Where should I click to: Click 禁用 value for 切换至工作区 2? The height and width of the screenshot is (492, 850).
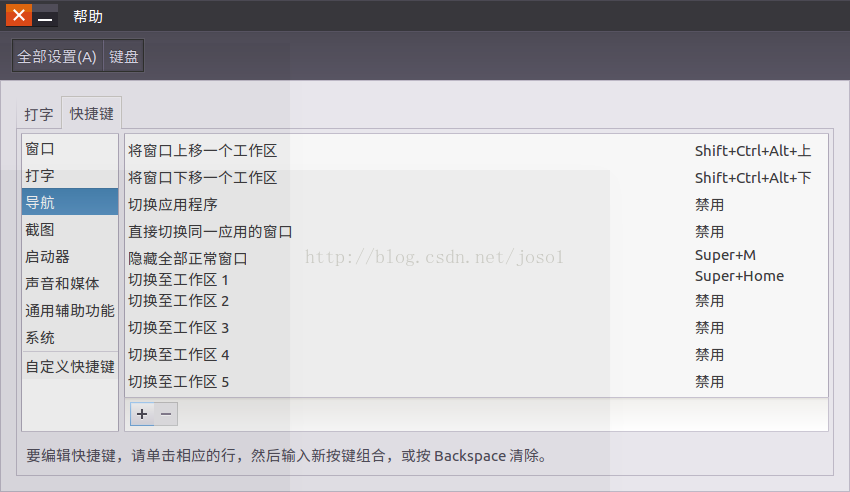pos(710,301)
